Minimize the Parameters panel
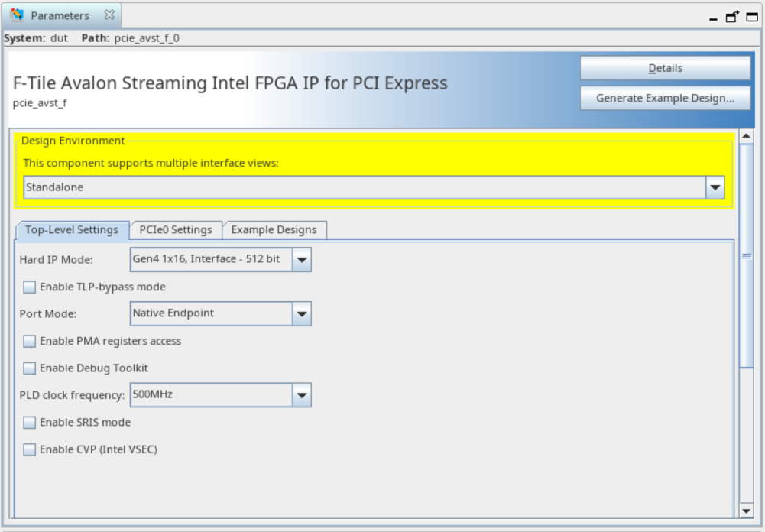This screenshot has width=765, height=532. pos(714,18)
